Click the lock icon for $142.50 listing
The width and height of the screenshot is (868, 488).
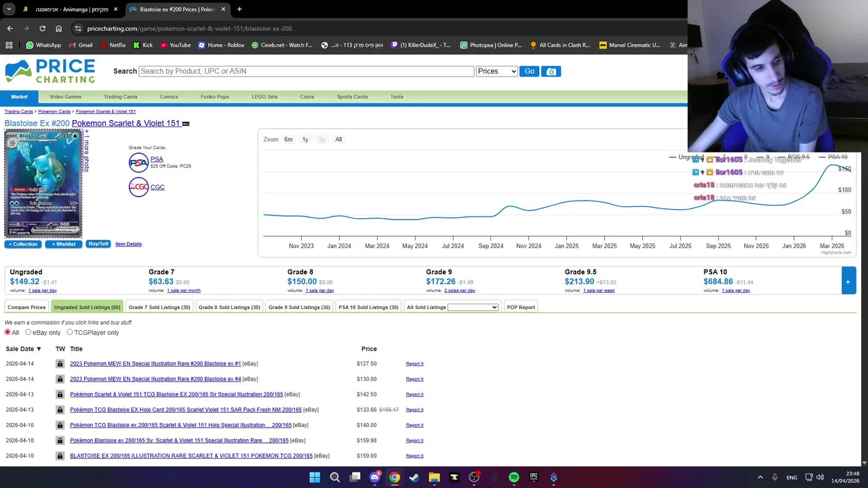[x=60, y=394]
